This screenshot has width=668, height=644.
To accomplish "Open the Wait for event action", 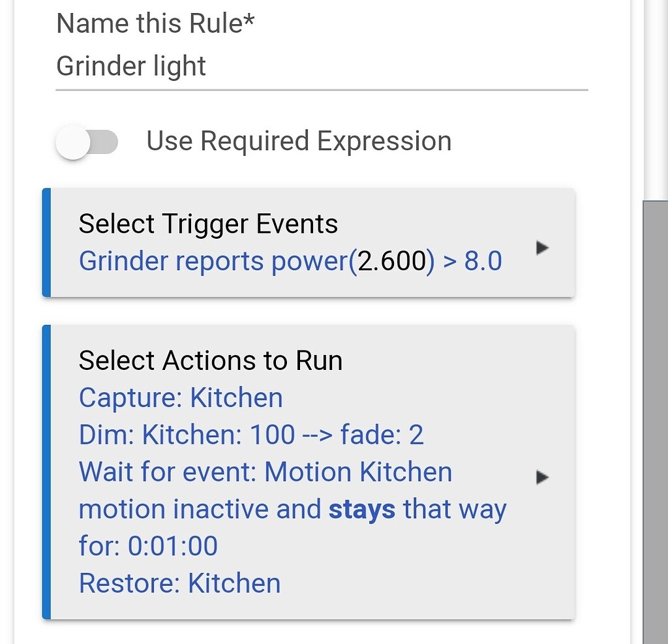I will (265, 471).
